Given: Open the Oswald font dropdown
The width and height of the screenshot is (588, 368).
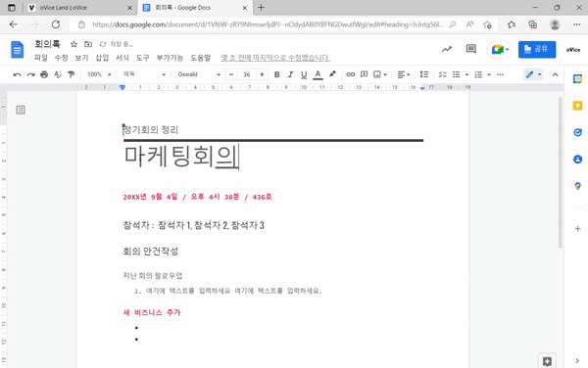Looking at the screenshot, I should (199, 74).
